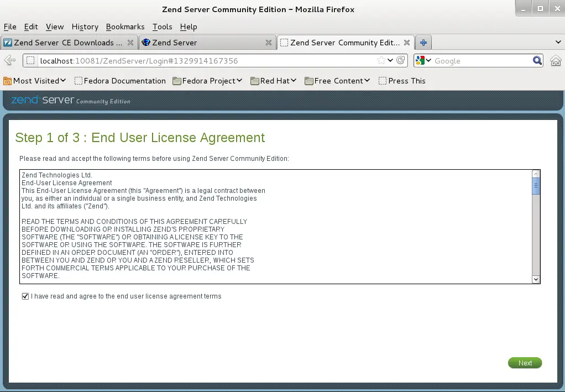Viewport: 565px width, 392px height.
Task: Open the search engine selector dropdown
Action: pos(428,60)
